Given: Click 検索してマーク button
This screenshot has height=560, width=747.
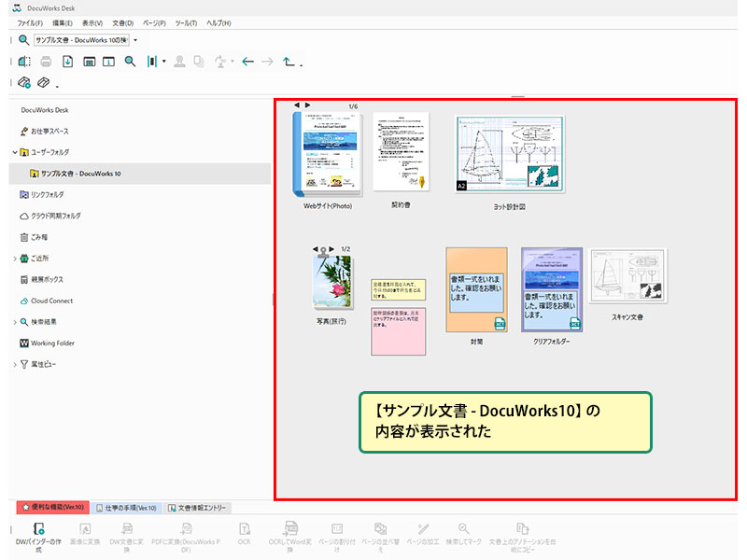Looking at the screenshot, I should (463, 534).
